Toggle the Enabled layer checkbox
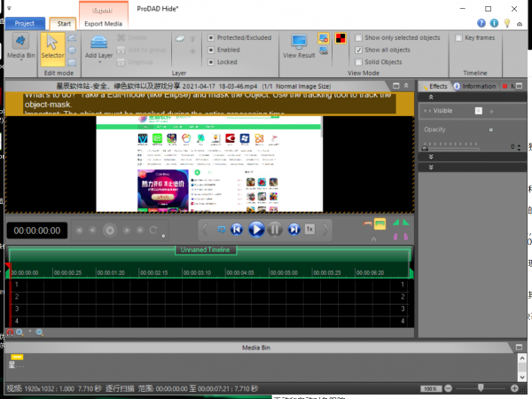532x399 pixels. click(211, 50)
